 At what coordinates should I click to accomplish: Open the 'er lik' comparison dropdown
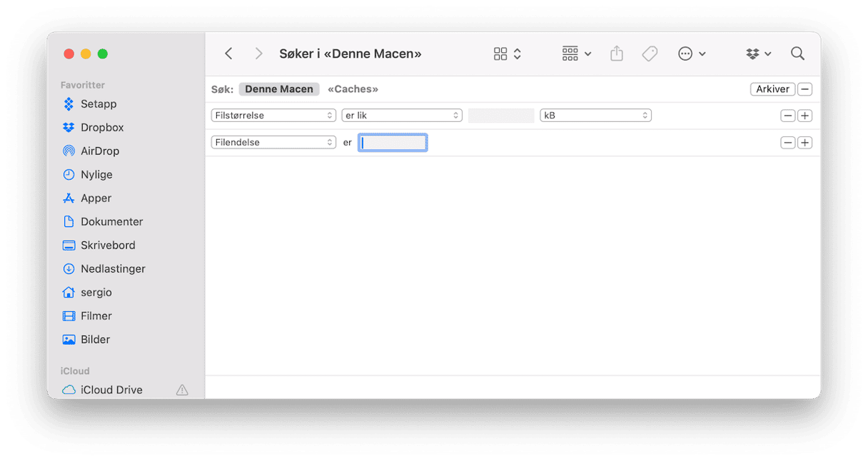tap(402, 116)
